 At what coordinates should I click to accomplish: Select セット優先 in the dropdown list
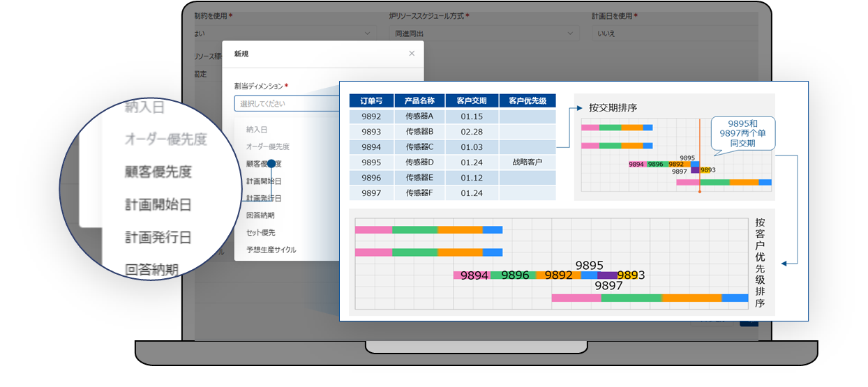[x=260, y=232]
